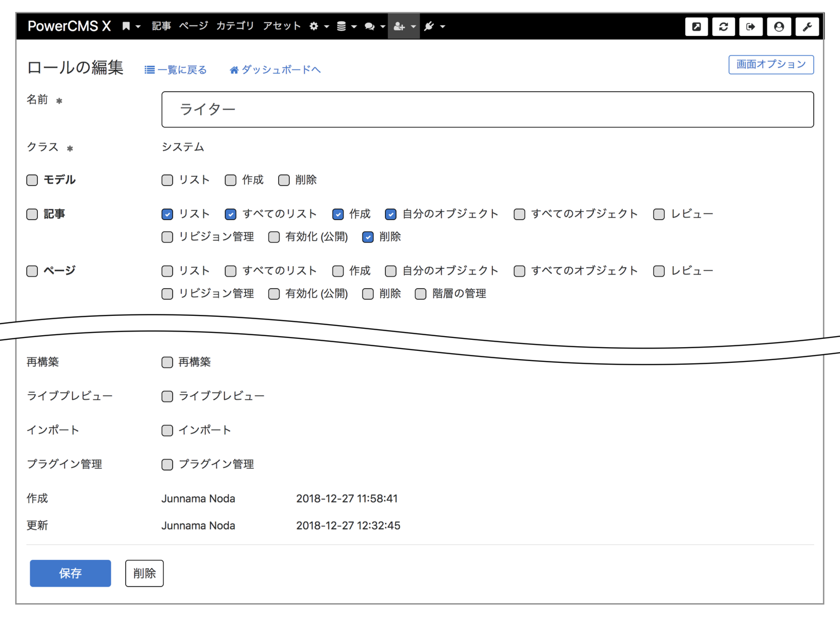The image size is (840, 617).
Task: Enable モデル リスト checkbox
Action: pyautogui.click(x=167, y=180)
